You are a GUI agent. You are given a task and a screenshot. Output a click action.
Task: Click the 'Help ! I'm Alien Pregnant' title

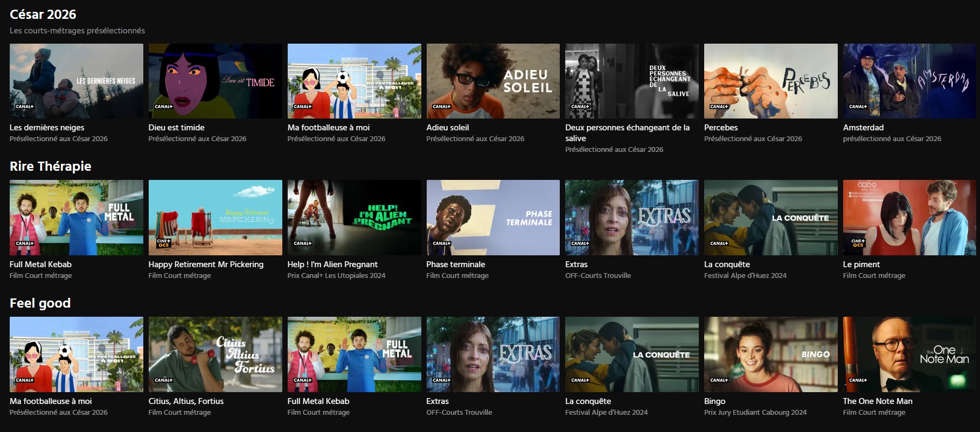(332, 264)
